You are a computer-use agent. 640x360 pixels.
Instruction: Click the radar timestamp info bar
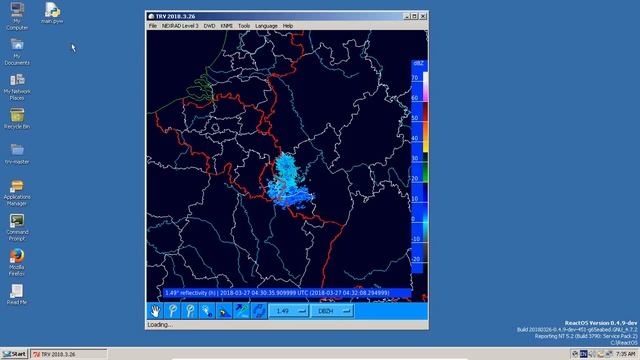[287, 293]
